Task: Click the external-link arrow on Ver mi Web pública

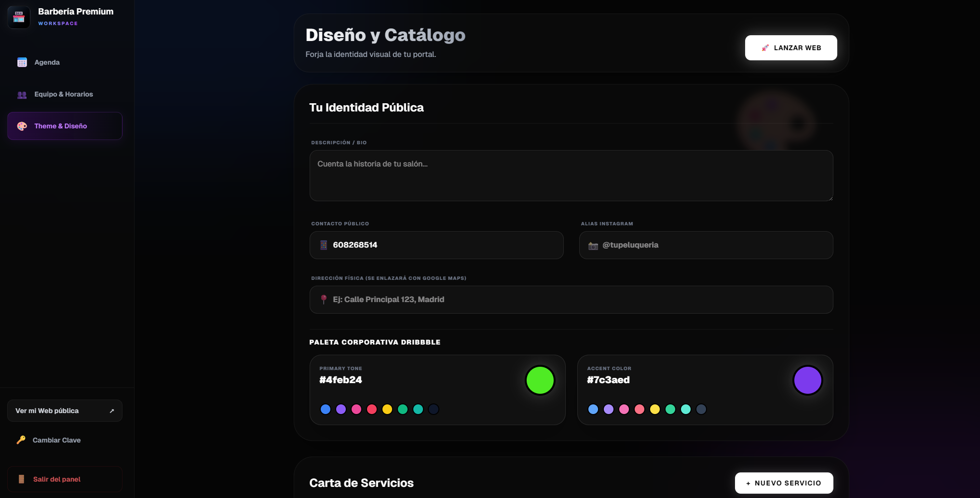Action: click(x=112, y=410)
